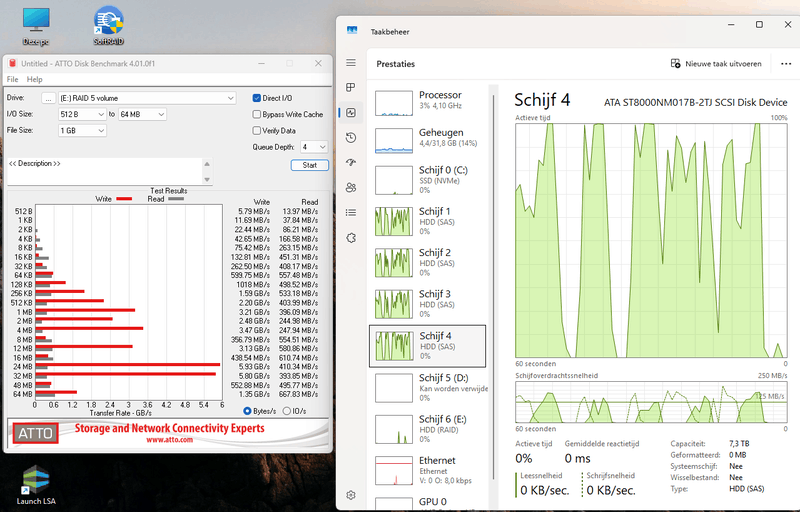Click the Schrijfsnelheid value 0 KB/sec.
This screenshot has width=800, height=512.
[611, 491]
